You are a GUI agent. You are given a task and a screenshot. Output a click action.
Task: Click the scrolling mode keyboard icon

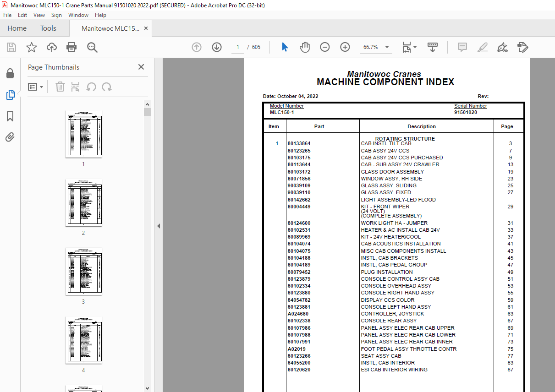[x=433, y=47]
